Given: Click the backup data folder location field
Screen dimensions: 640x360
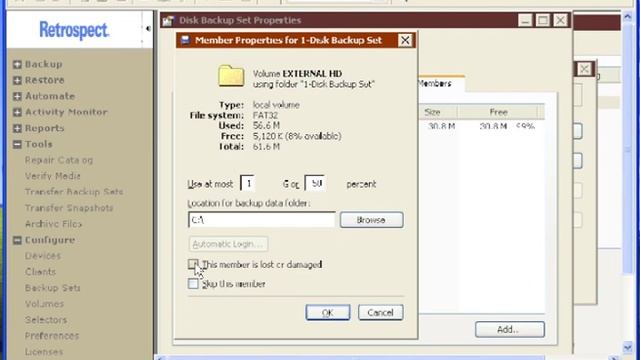Looking at the screenshot, I should 262,220.
